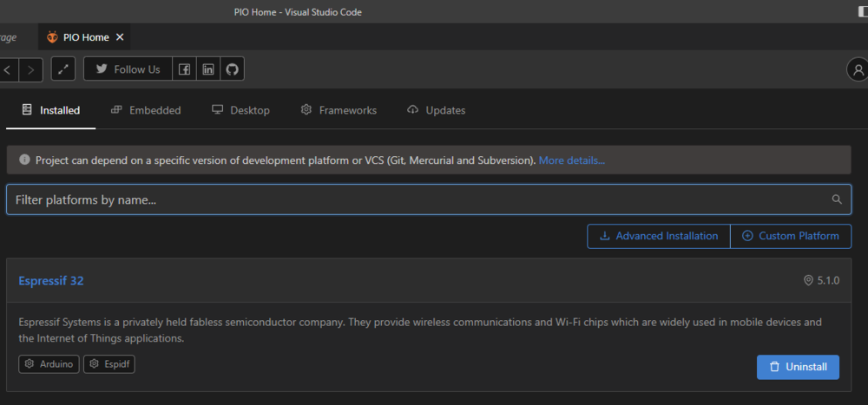Switch to the Frameworks tab
Viewport: 868px width, 405px height.
point(339,110)
